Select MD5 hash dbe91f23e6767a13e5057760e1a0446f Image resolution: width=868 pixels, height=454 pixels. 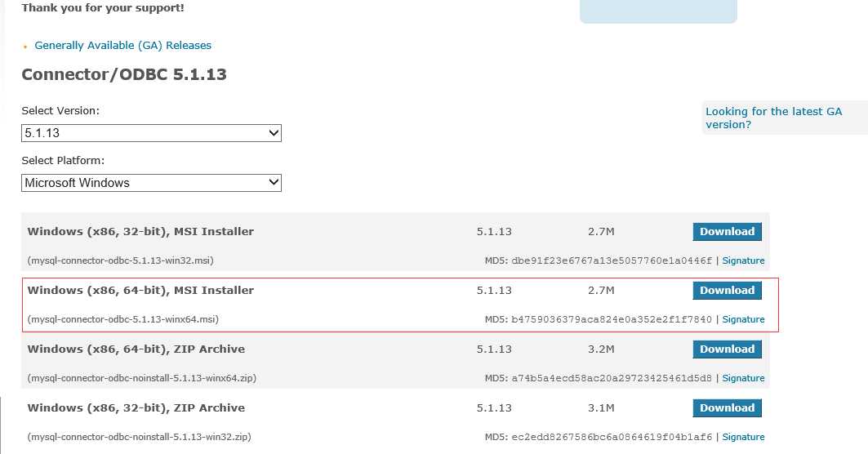(x=612, y=260)
